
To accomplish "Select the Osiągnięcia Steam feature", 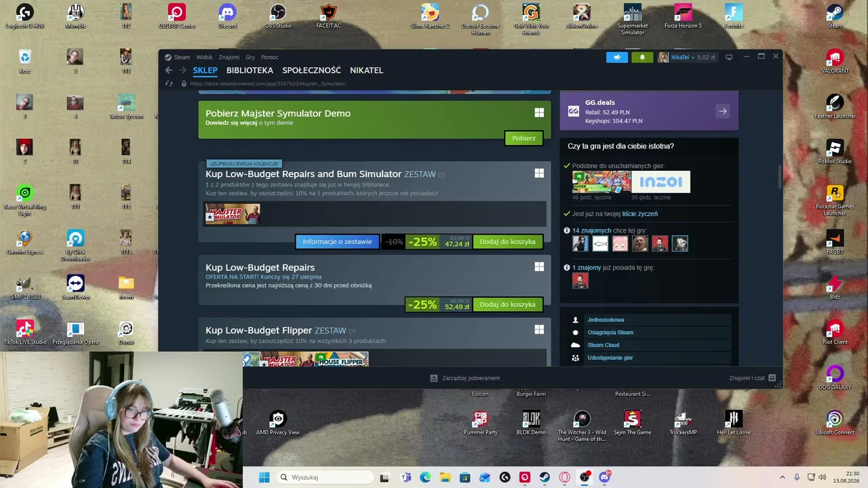I will pyautogui.click(x=610, y=333).
